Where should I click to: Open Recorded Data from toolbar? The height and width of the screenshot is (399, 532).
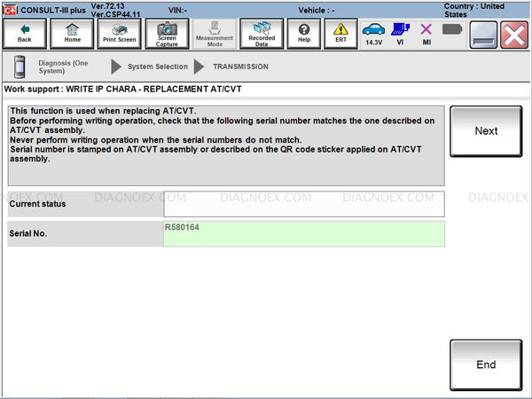pos(262,34)
